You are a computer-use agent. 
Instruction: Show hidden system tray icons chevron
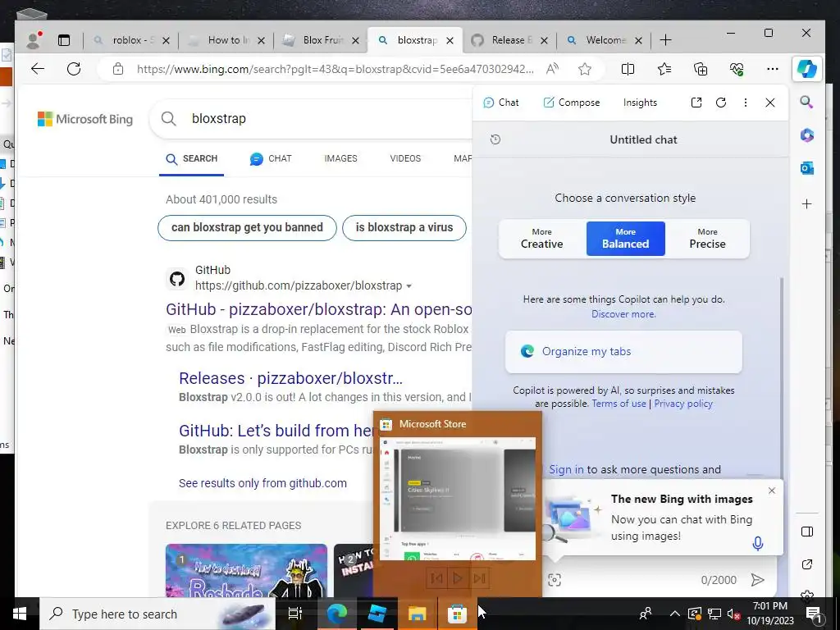[675, 614]
